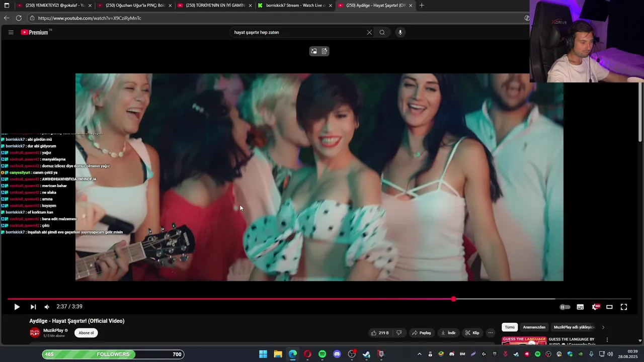The width and height of the screenshot is (644, 362).
Task: Skip to the next video
Action: (x=33, y=307)
